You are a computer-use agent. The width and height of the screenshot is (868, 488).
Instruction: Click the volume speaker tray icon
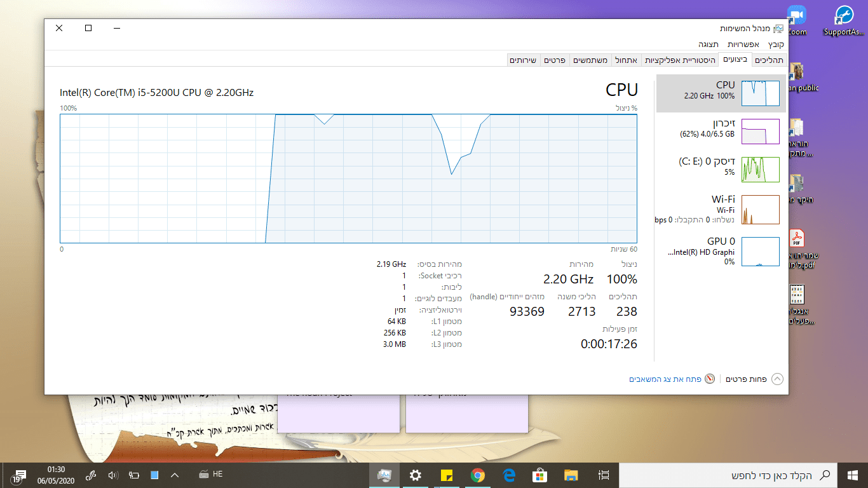113,475
